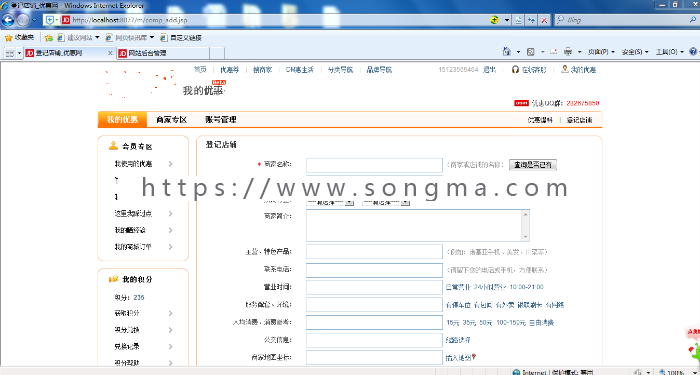The image size is (700, 375).
Task: Open the Quick Tabs grid icon
Action: tap(9, 53)
